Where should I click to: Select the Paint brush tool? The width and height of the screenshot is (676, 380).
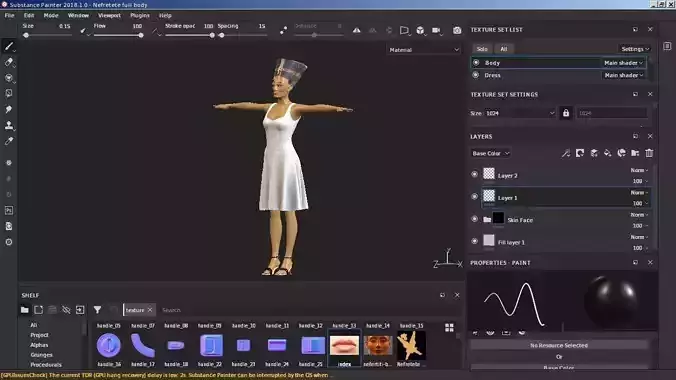click(x=9, y=46)
